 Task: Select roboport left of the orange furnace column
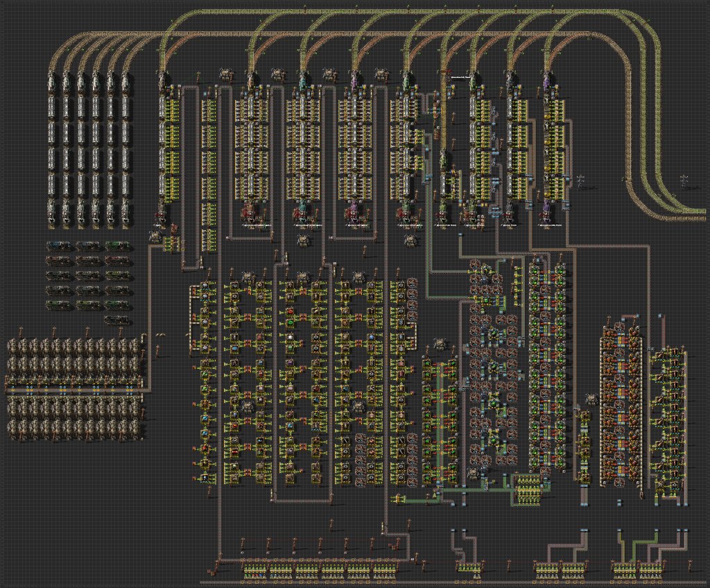point(591,399)
